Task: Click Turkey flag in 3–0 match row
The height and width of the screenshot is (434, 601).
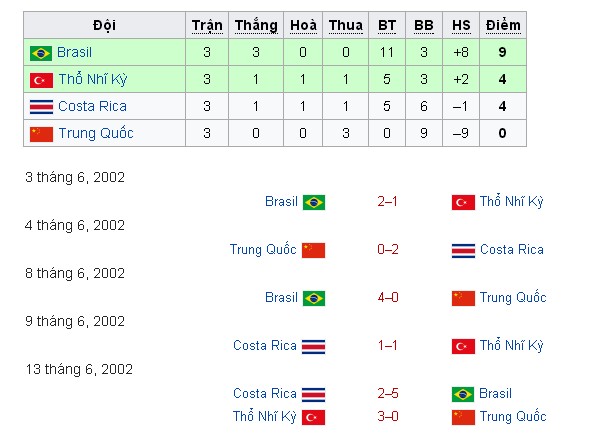Action: tap(313, 418)
